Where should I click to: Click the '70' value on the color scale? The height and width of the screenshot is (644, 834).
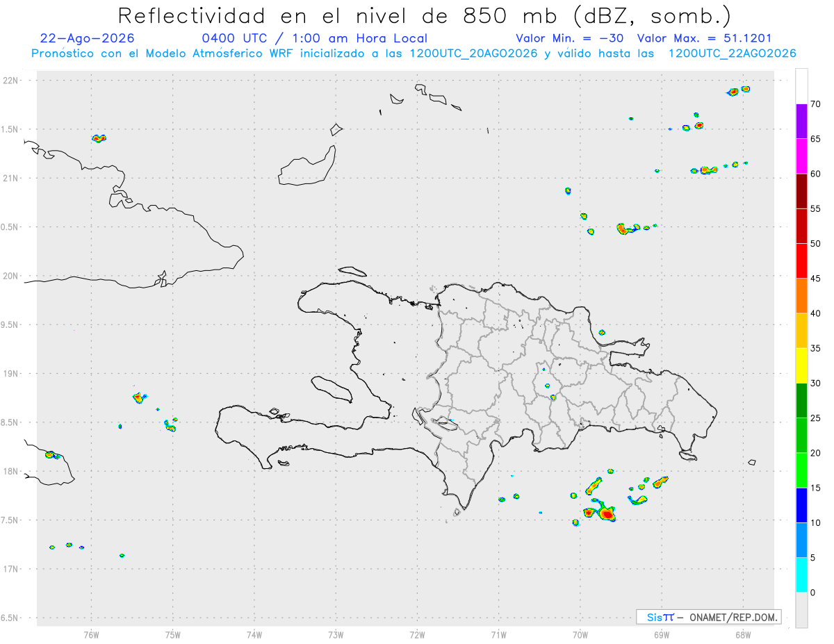click(x=815, y=104)
